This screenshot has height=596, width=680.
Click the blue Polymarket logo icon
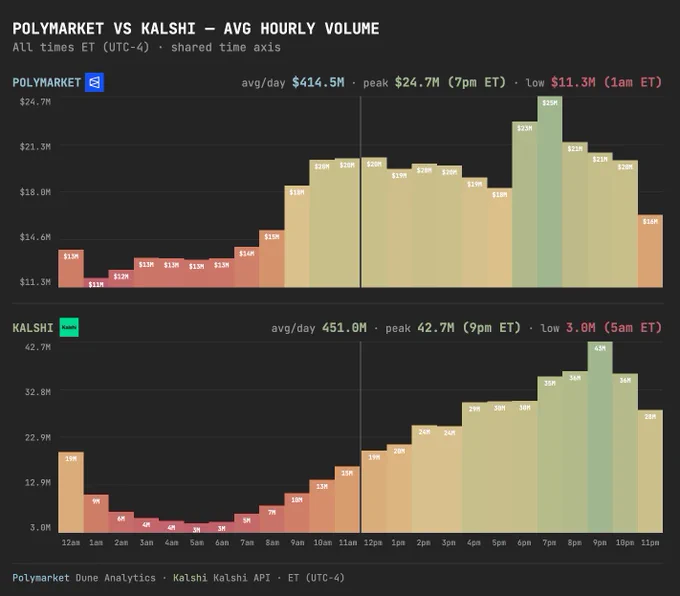tap(94, 82)
